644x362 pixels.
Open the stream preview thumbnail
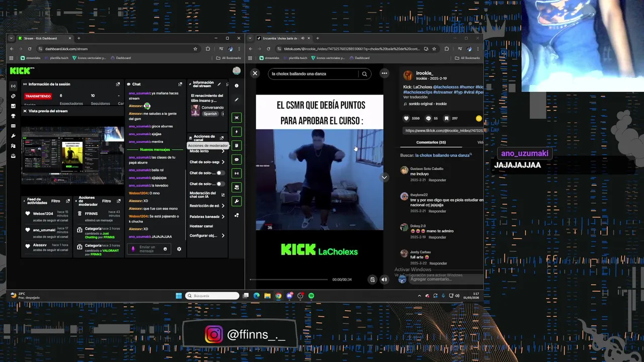click(72, 155)
